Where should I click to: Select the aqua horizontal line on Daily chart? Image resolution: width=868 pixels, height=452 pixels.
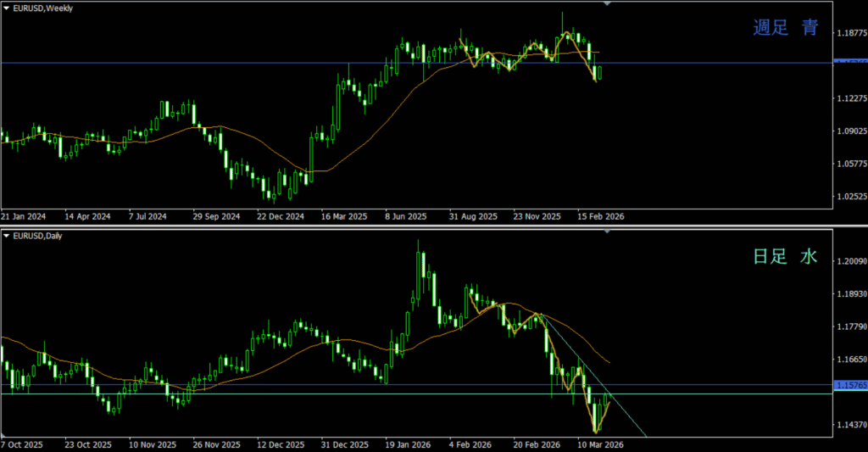point(254,393)
